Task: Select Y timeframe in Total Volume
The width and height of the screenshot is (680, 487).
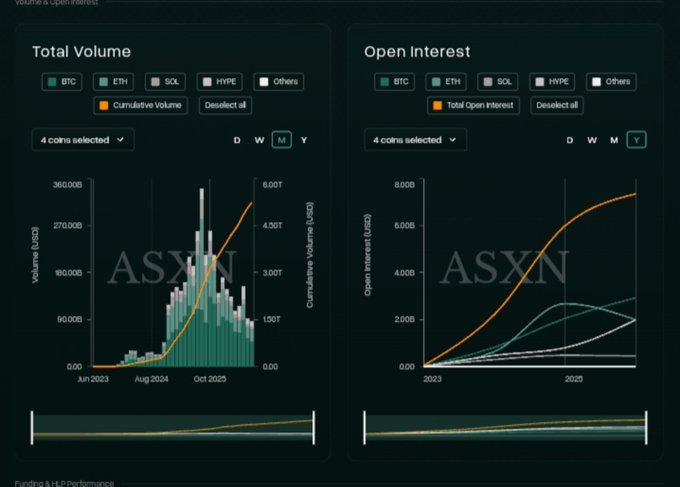Action: click(x=304, y=140)
